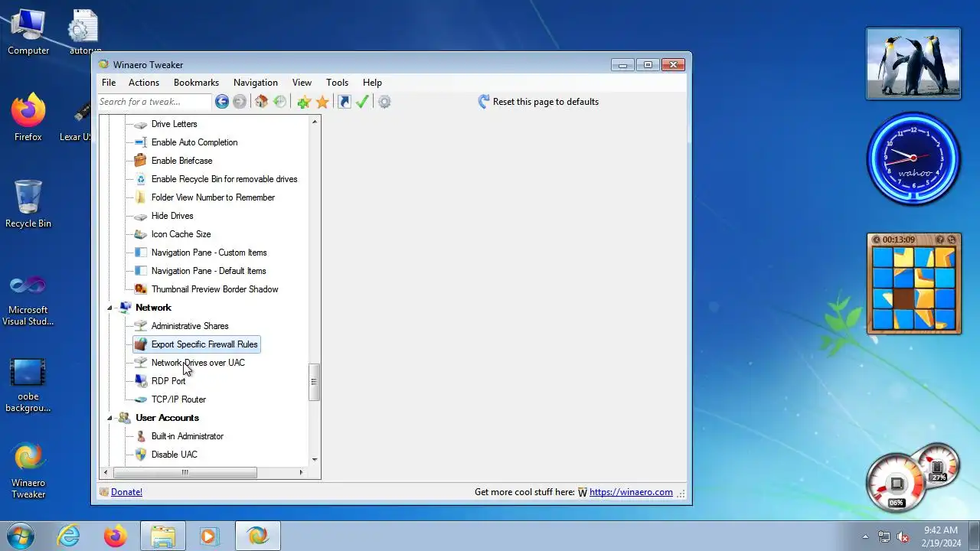
Task: Select Navigation Pane - Custom Items
Action: [209, 253]
